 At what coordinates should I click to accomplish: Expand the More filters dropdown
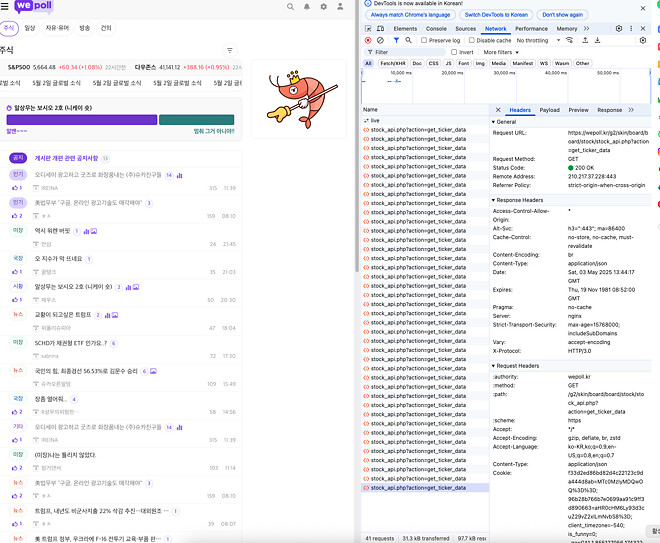point(500,52)
